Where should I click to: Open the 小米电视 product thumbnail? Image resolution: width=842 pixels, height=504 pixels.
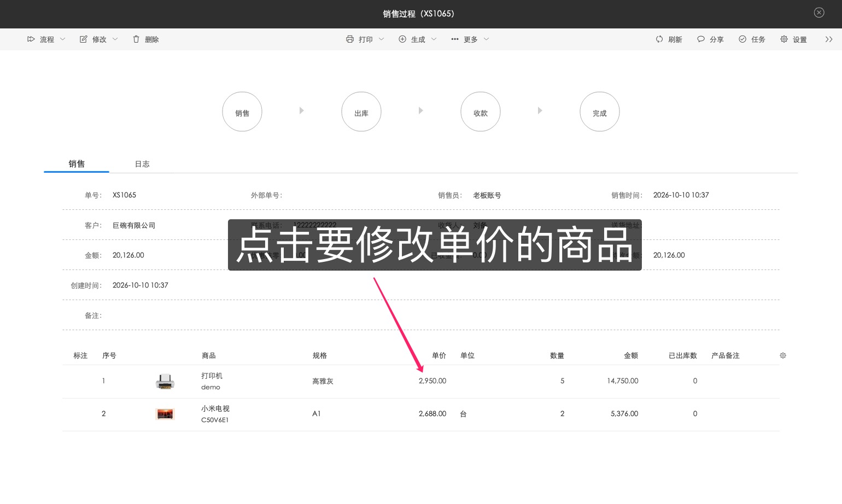(165, 414)
